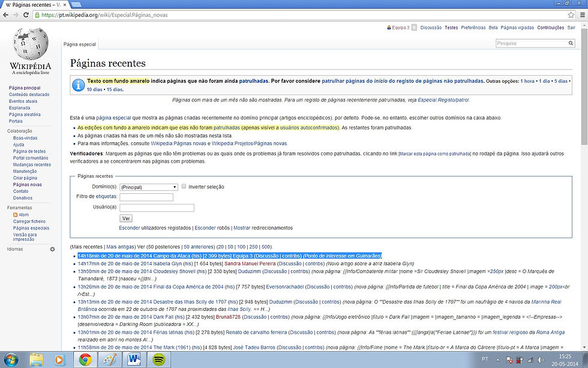This screenshot has width=588, height=368.
Task: Bookmark page with the star icon
Action: (x=571, y=15)
